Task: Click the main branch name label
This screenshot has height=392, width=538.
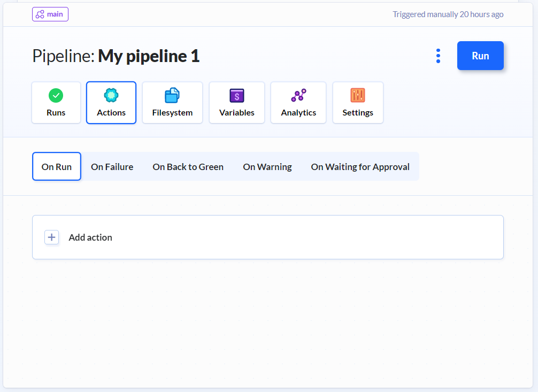Action: [55, 14]
